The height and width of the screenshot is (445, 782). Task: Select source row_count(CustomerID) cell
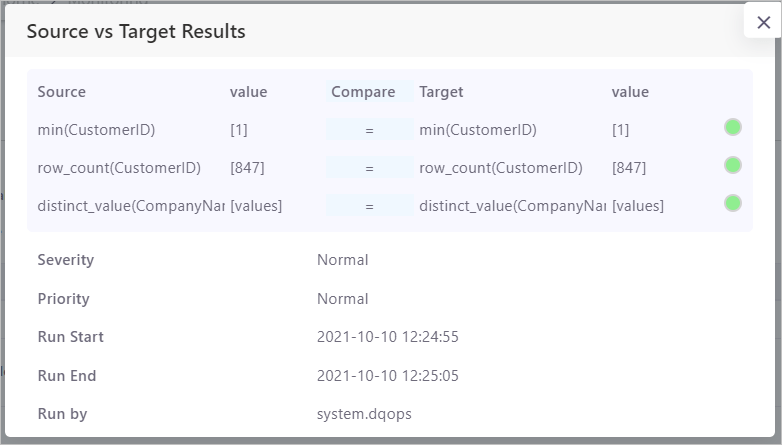tap(119, 168)
